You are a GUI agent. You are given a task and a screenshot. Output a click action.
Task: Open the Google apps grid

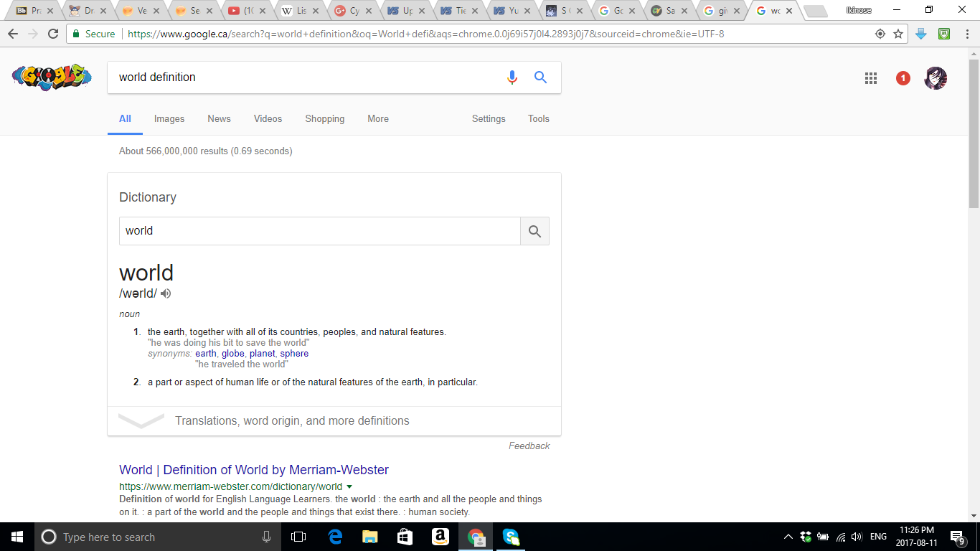[x=870, y=78]
